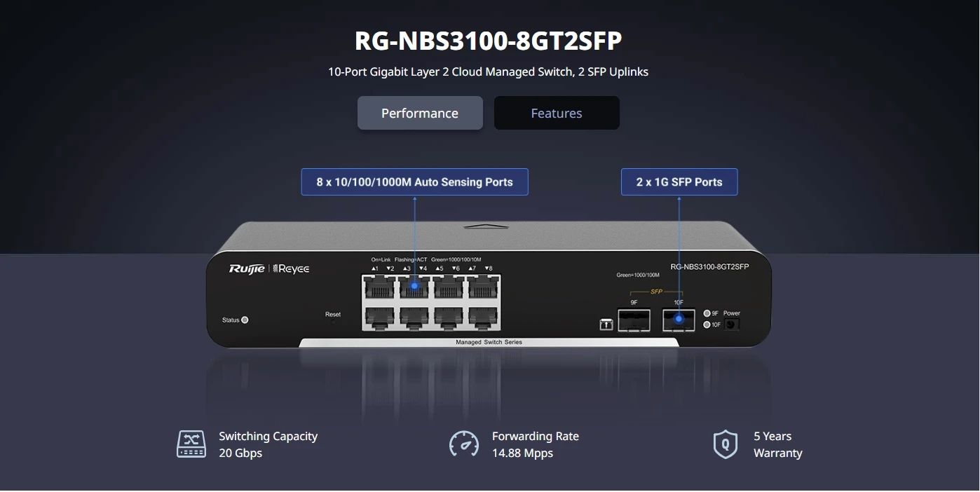Click the grounding symbol near the SFP ports
The height and width of the screenshot is (492, 980).
pos(606,323)
